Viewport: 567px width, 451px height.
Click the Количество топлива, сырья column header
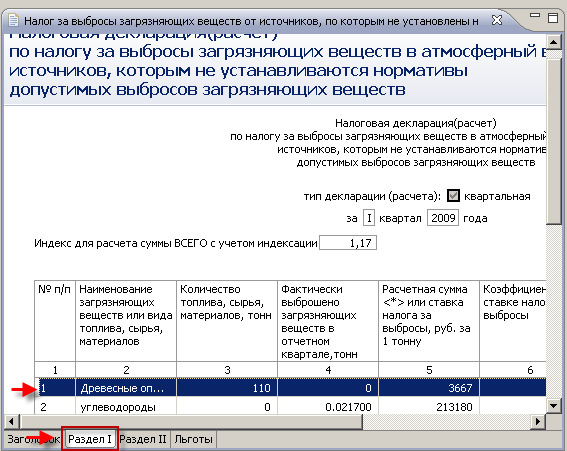click(227, 321)
